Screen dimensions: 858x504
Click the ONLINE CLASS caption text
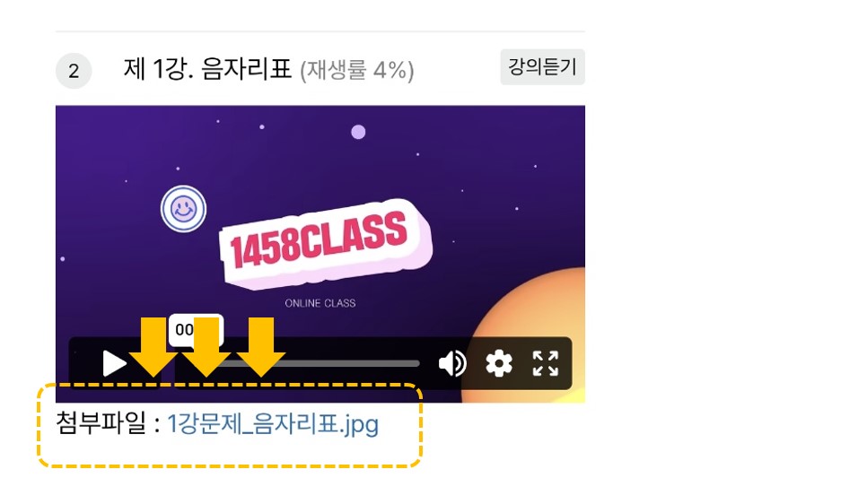pyautogui.click(x=320, y=303)
